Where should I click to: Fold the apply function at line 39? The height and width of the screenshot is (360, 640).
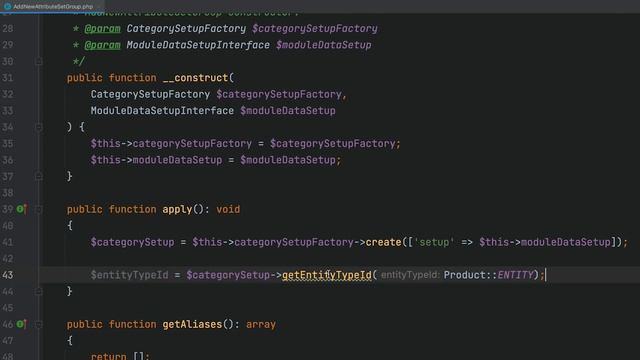coord(38,209)
